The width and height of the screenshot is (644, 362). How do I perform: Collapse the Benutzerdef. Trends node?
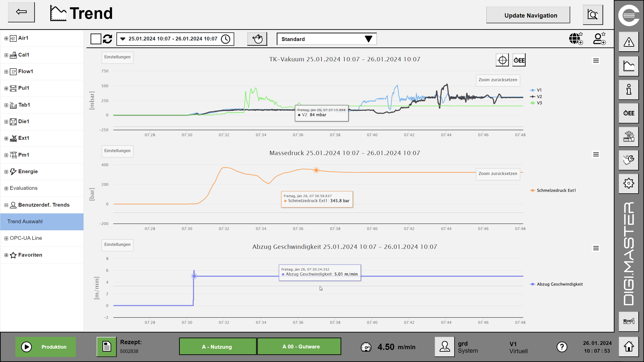point(6,205)
